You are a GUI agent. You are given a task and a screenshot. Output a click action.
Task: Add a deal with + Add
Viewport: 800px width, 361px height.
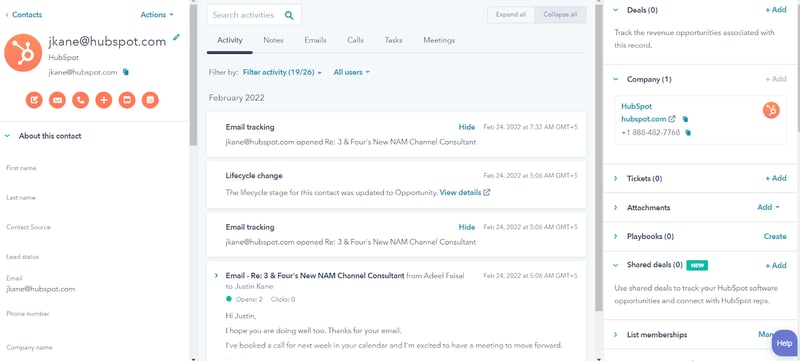point(776,10)
